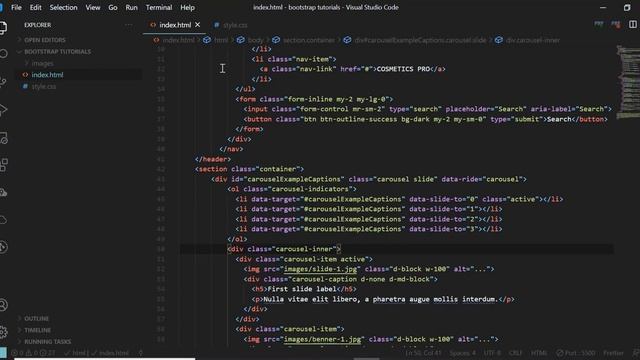Click the CRLF line ending indicator
Viewport: 640px width, 360px height.
tap(516, 353)
